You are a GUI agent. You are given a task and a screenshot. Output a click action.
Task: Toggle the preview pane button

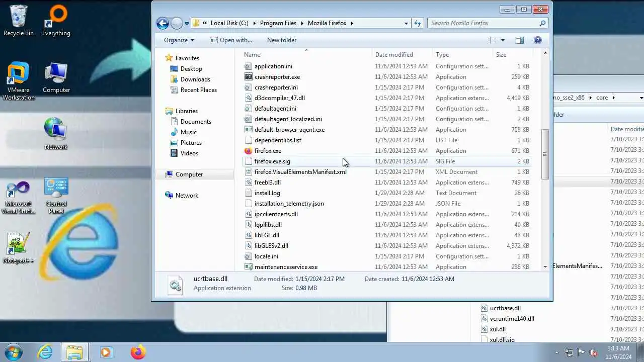coord(520,40)
